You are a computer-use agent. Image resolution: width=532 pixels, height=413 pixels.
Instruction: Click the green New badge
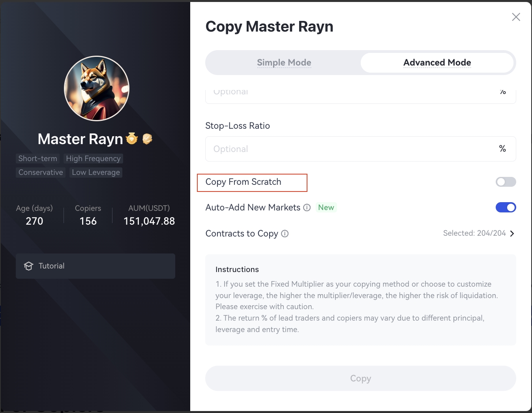click(326, 208)
